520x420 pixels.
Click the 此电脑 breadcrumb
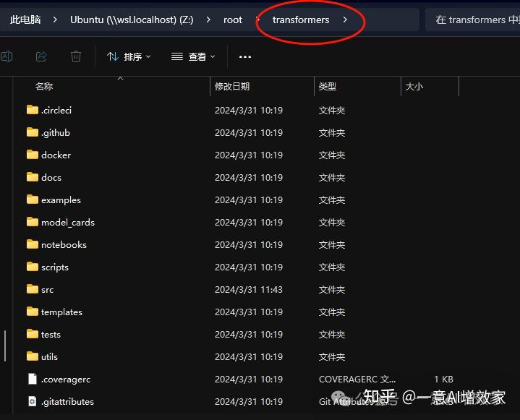pyautogui.click(x=25, y=20)
